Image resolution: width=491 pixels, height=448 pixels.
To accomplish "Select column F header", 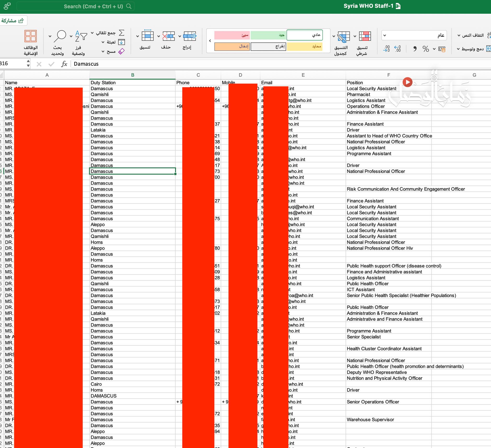I will (x=388, y=75).
